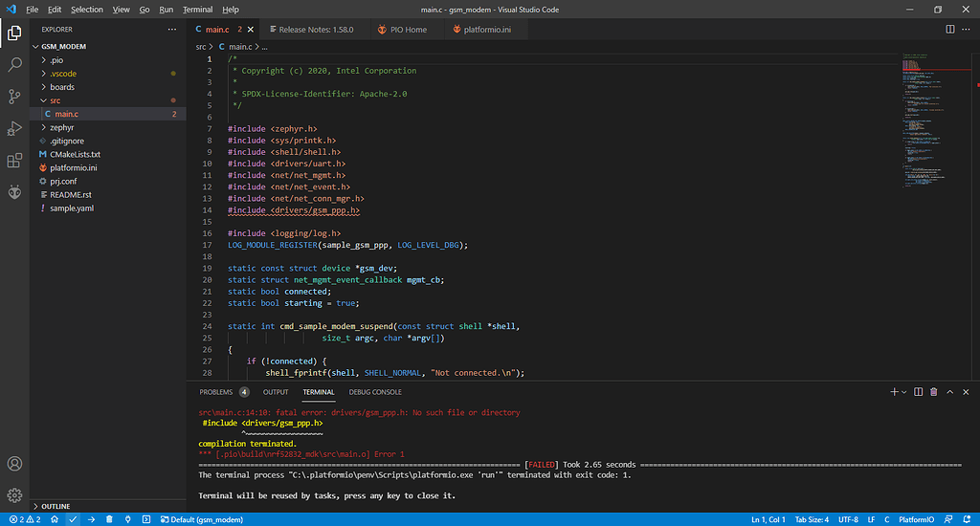Open the Terminal menu in menu bar

click(x=197, y=9)
